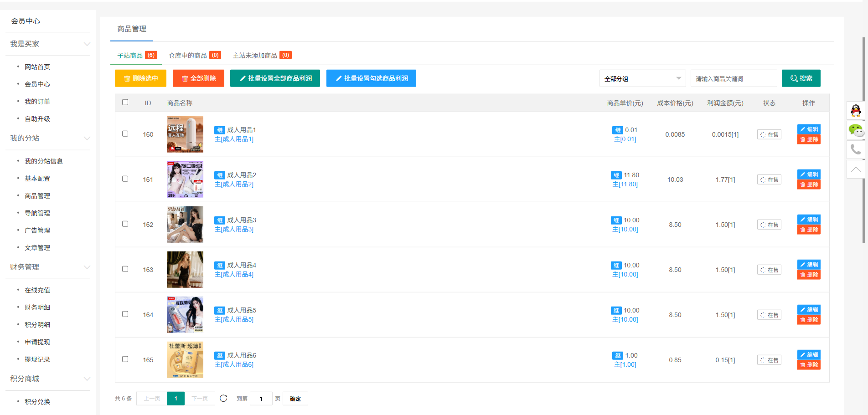Delete product 160 成人用品1

point(809,139)
